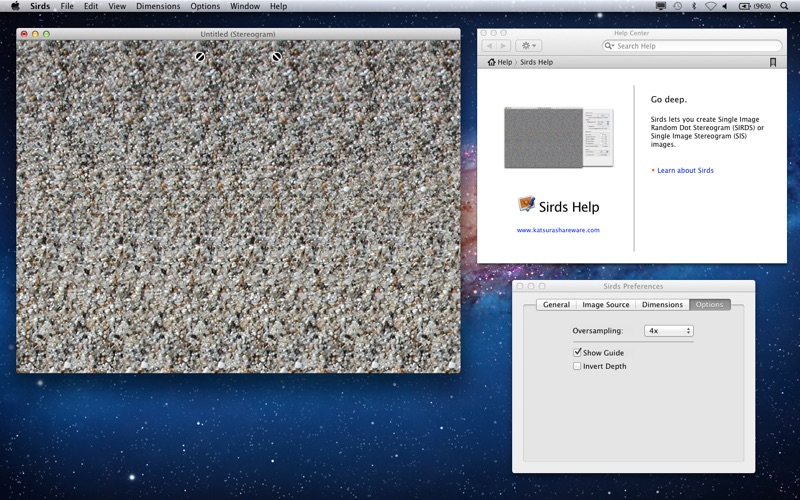This screenshot has height=500, width=800.
Task: Disable the Show Guide checkbox
Action: (577, 353)
